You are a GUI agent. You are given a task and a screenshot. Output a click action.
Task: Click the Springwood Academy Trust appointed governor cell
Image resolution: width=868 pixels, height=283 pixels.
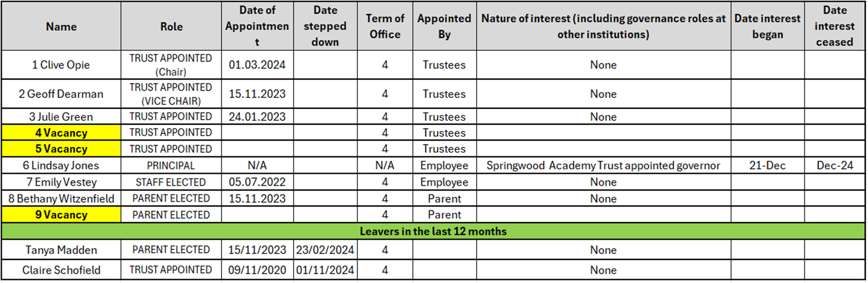603,165
